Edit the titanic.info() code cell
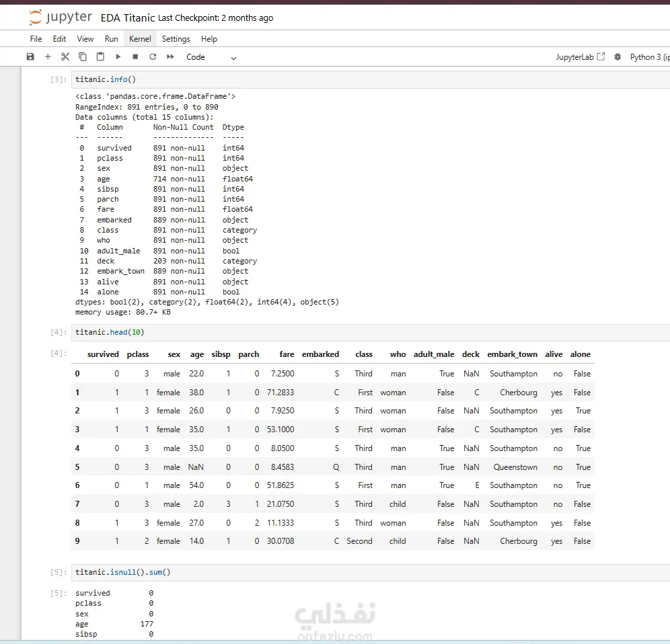This screenshot has width=670, height=644. click(371, 79)
